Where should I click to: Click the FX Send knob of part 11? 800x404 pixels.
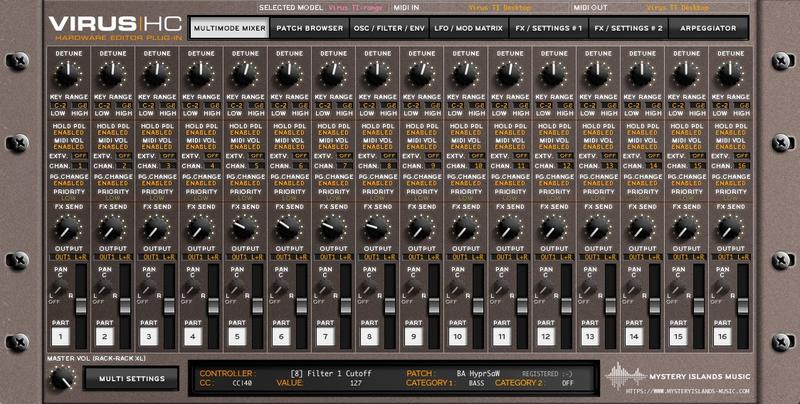click(x=509, y=228)
